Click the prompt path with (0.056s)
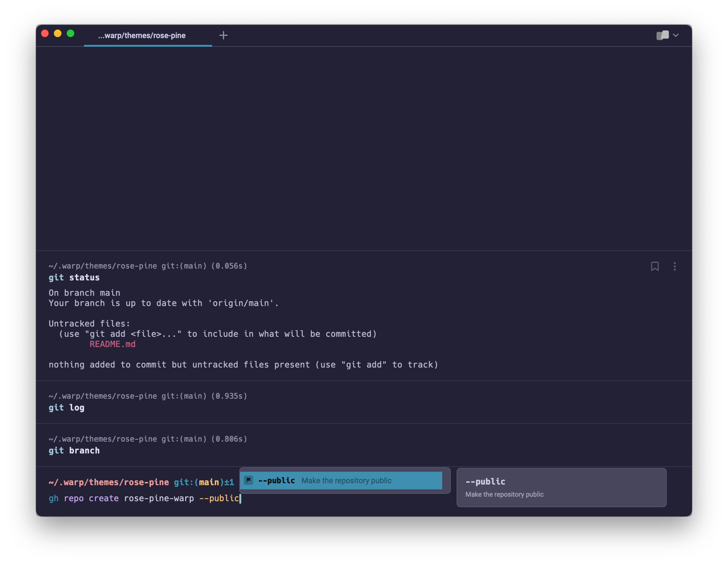 click(148, 266)
